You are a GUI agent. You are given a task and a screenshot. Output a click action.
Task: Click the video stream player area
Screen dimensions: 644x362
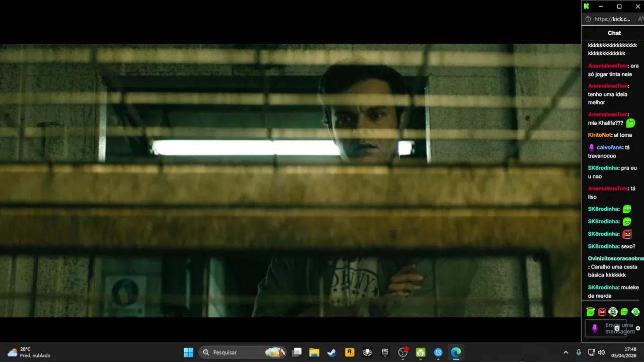point(290,180)
